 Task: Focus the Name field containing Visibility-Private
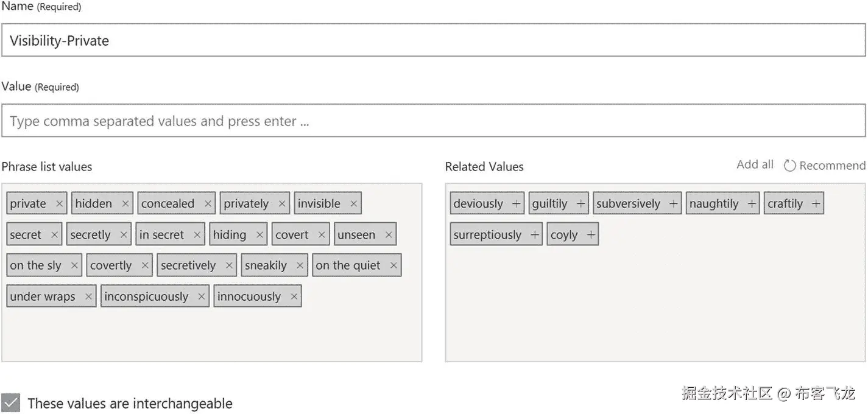point(433,41)
